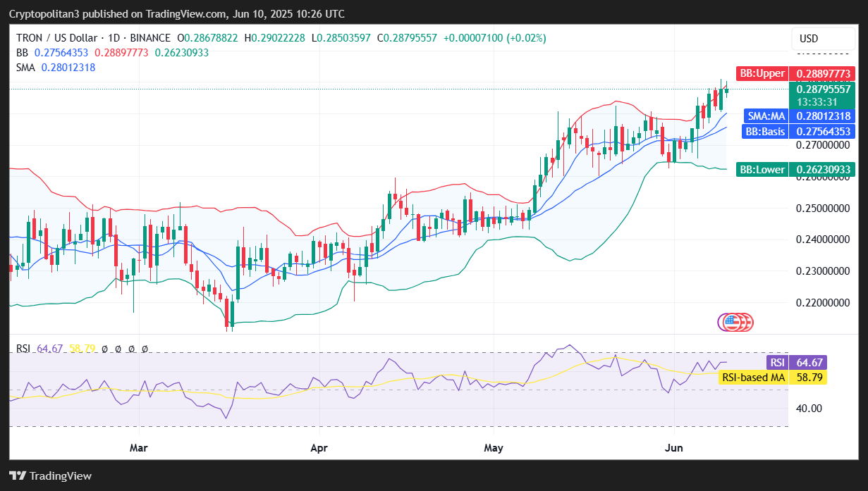Image resolution: width=868 pixels, height=491 pixels.
Task: Click the 0.24000000 price axis tick
Action: tap(824, 240)
